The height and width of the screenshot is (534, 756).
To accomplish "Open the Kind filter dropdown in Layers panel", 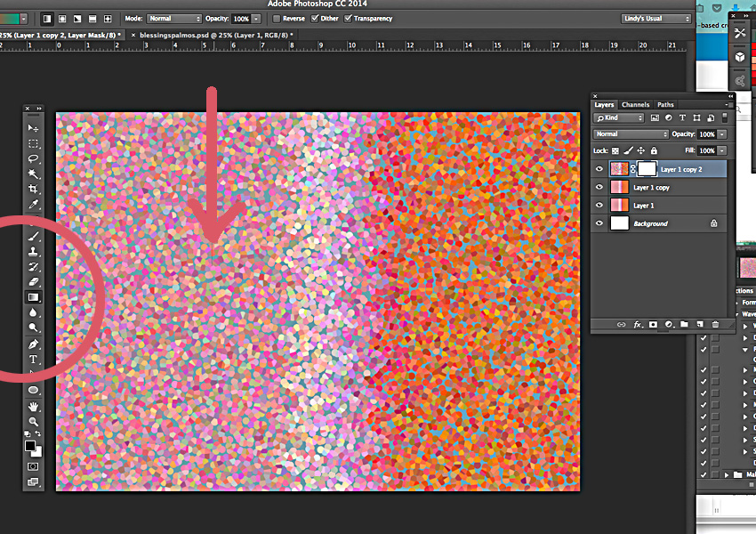I will click(618, 117).
